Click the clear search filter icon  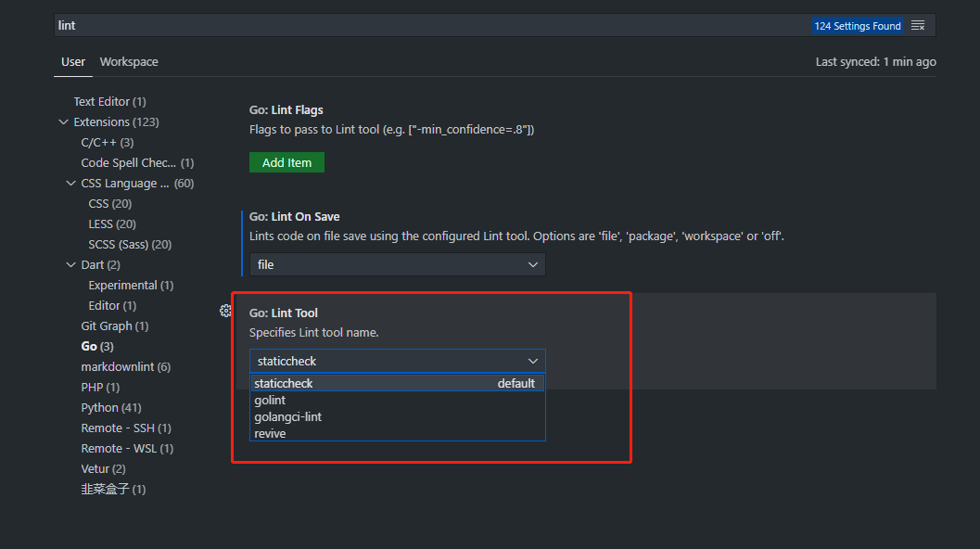[918, 26]
